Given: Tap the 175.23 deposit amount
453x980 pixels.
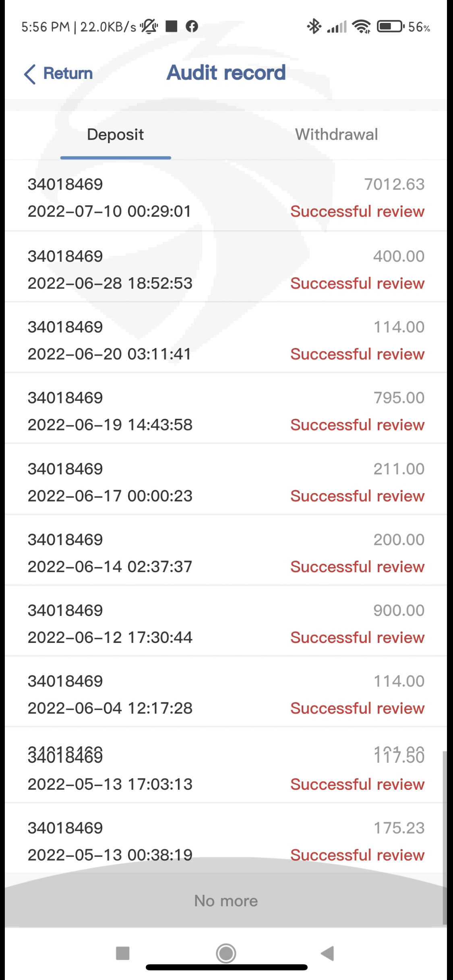Looking at the screenshot, I should click(399, 828).
